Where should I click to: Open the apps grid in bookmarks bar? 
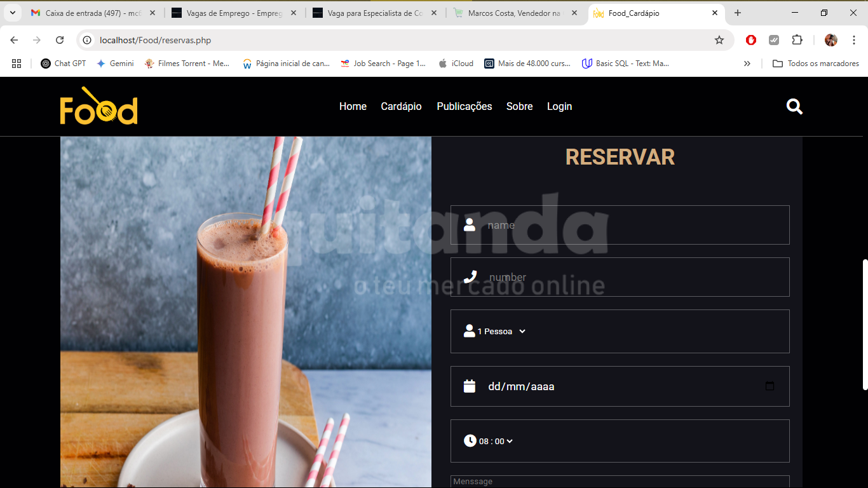(x=17, y=64)
